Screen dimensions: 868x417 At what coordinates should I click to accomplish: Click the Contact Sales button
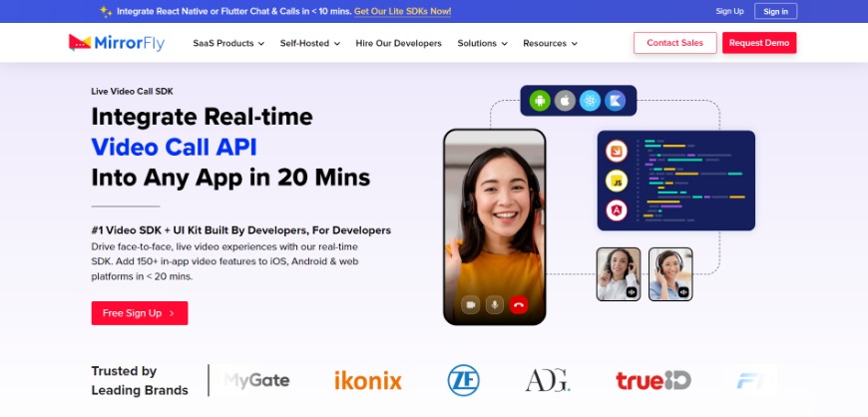pyautogui.click(x=674, y=43)
